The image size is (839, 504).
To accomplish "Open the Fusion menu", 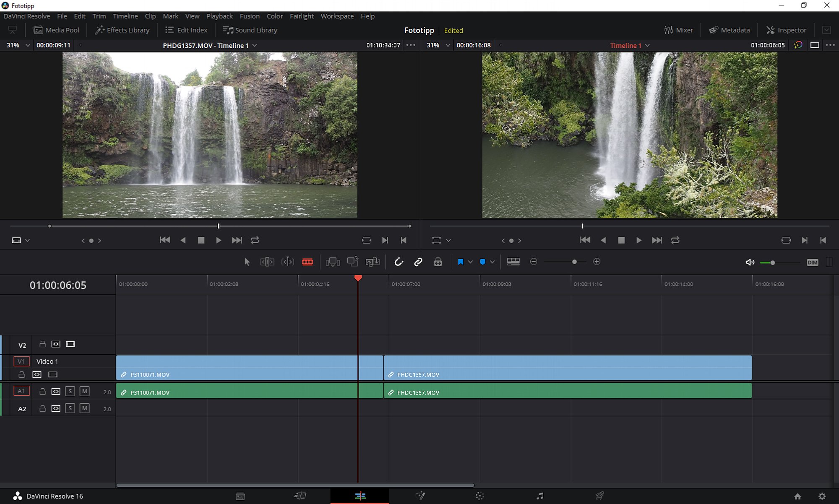I will click(250, 16).
